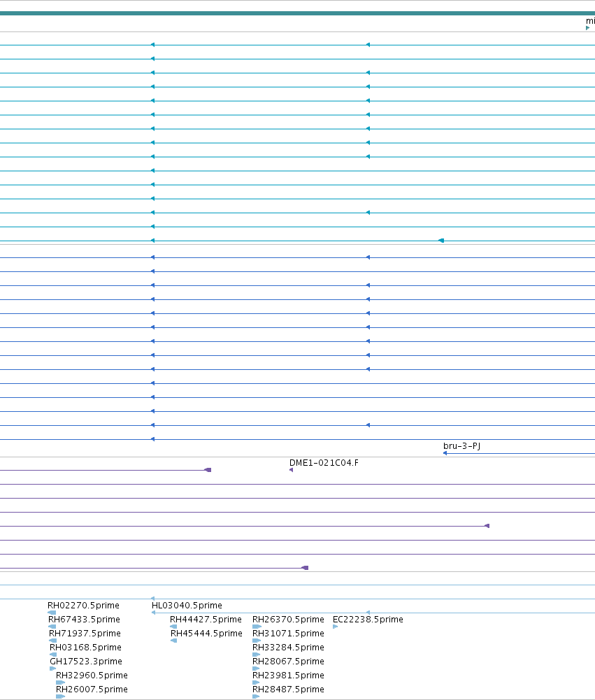The image size is (595, 700).
Task: Click the RH33284.5prime label
Action: [288, 648]
